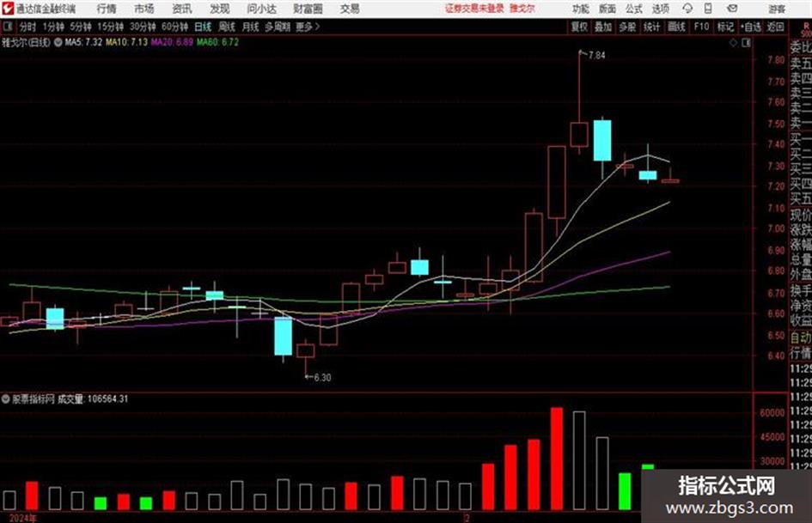Select the 日线 daily period
Screen dimensions: 812x523
pos(203,27)
